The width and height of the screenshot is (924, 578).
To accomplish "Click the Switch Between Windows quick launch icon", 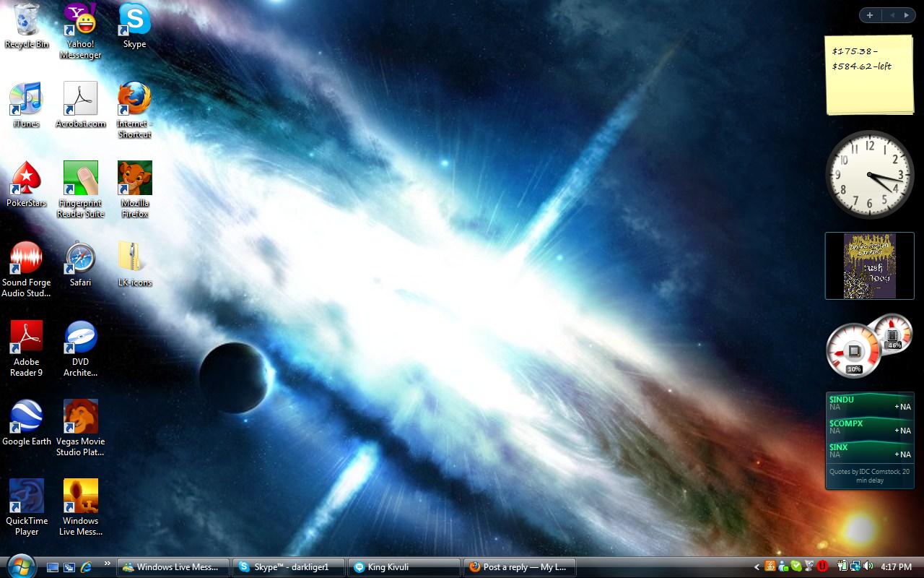I will [x=69, y=567].
